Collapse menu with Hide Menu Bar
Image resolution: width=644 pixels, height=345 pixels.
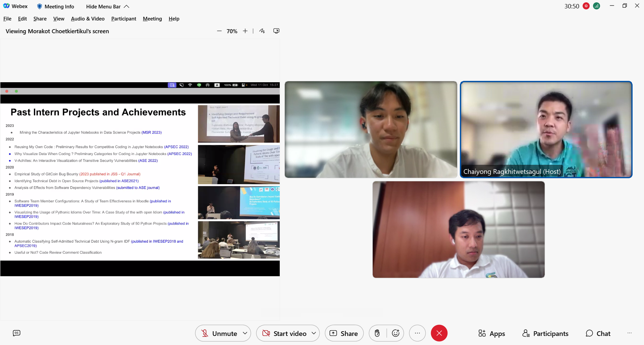point(107,6)
